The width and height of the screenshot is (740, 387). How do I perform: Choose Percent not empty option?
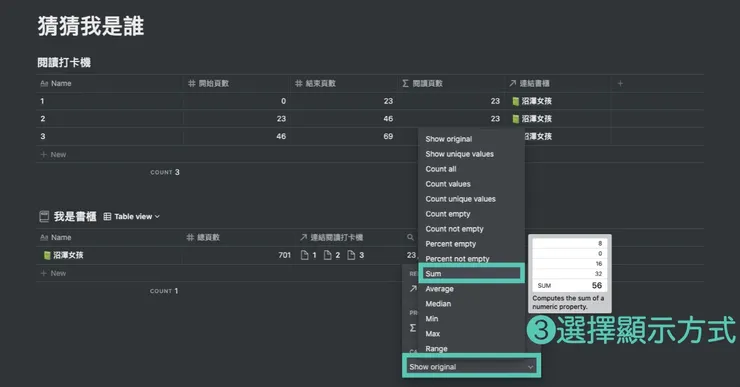click(457, 259)
